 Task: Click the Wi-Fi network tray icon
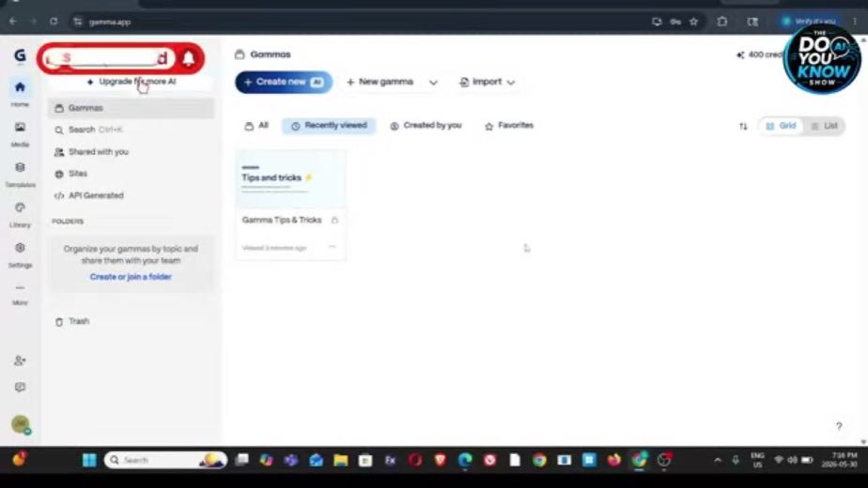(x=779, y=460)
